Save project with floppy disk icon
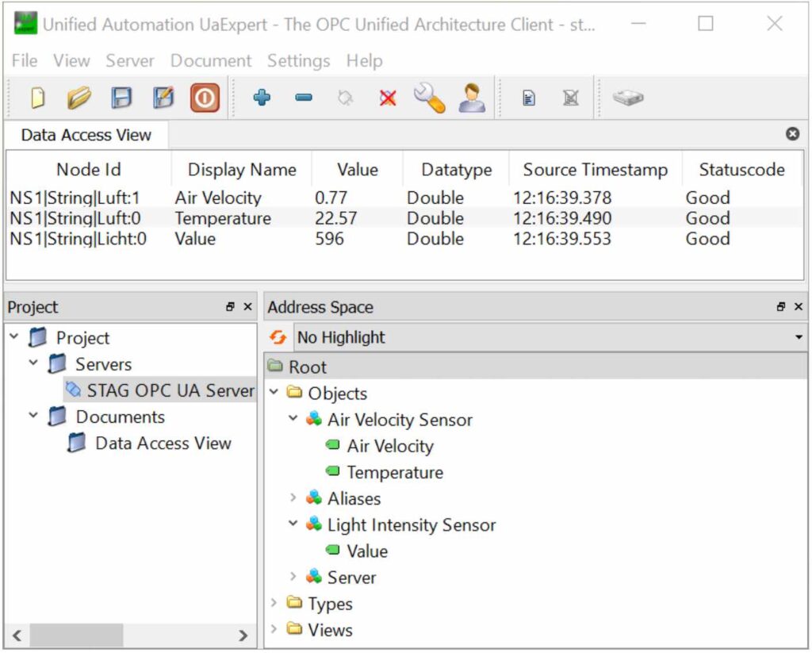The image size is (812, 653). pos(121,98)
